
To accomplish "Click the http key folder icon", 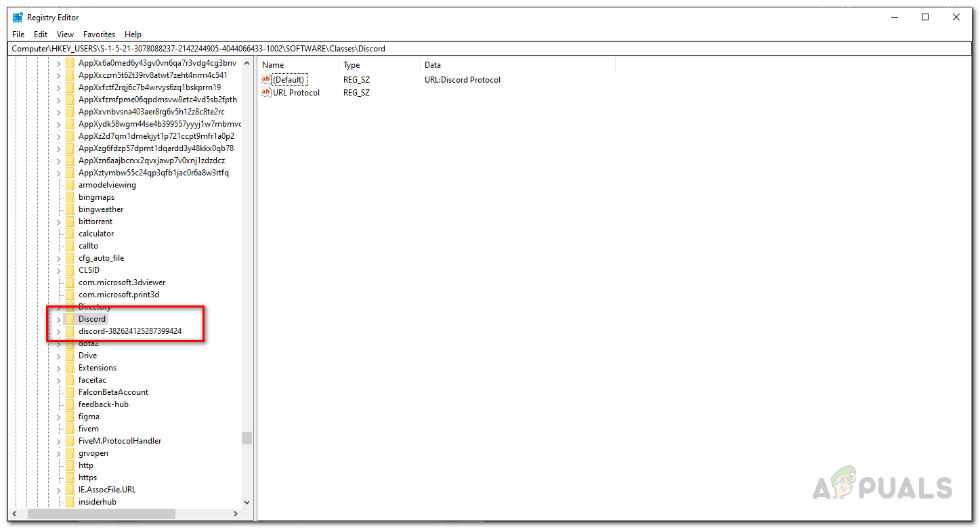I will 69,465.
